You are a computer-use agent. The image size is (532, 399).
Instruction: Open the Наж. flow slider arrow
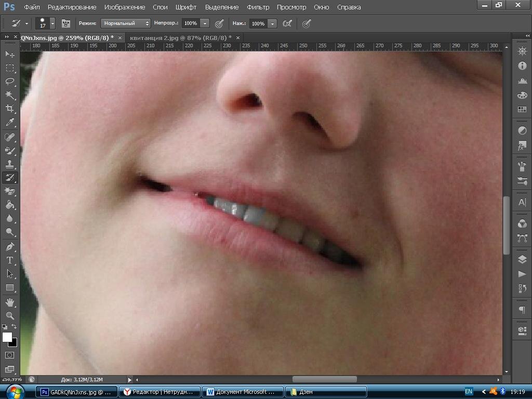[x=272, y=23]
